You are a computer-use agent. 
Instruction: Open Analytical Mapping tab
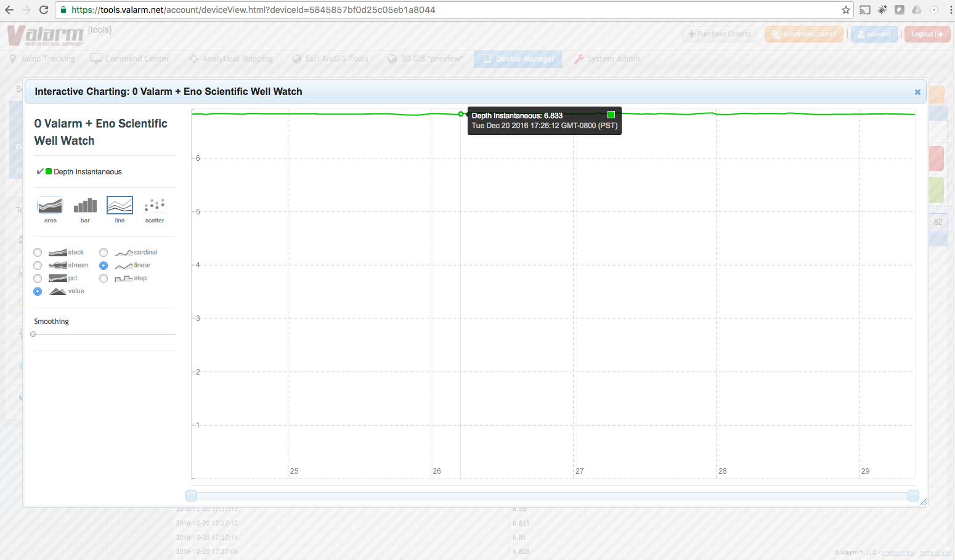[231, 59]
